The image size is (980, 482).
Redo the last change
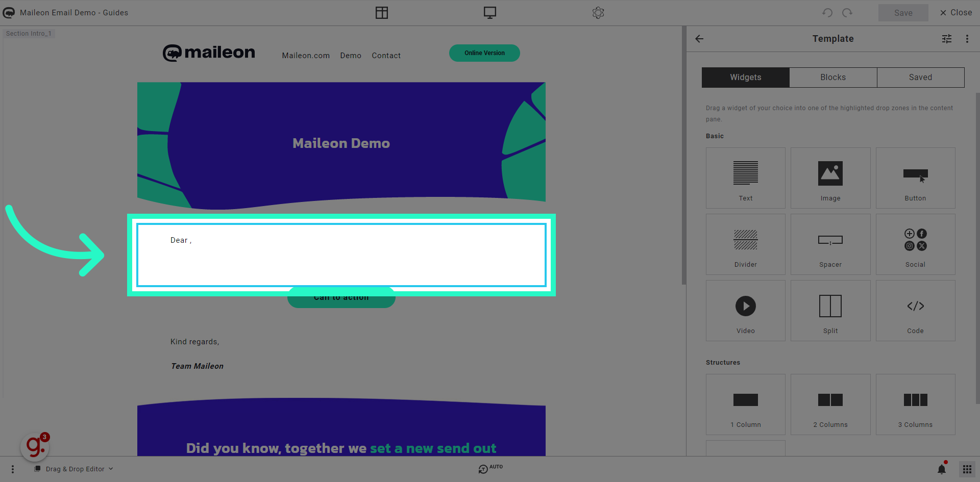pos(847,13)
